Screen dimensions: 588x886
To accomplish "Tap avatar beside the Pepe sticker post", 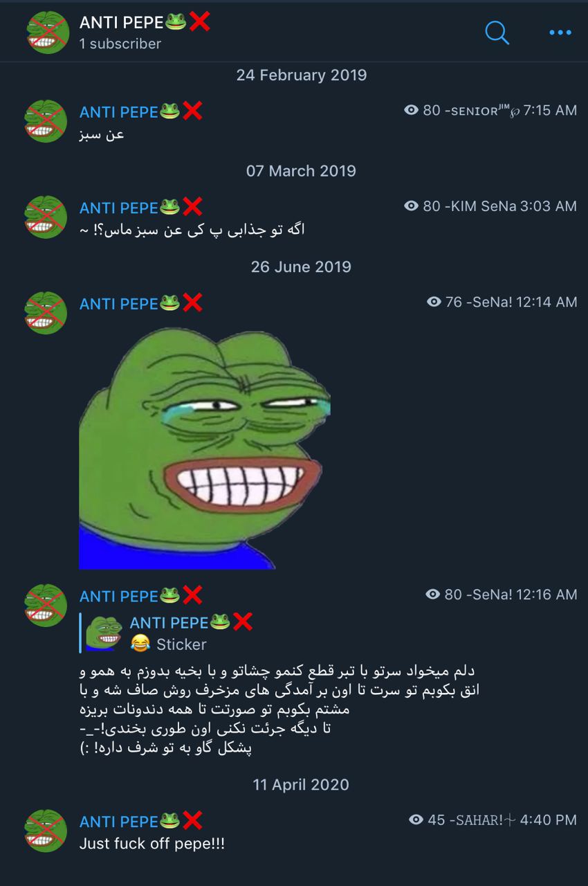I will click(46, 313).
